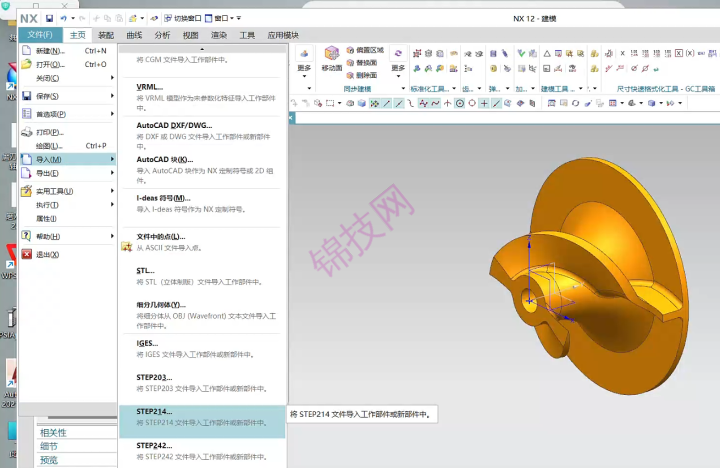
Task: Select 打印(P) in the file menu
Action: [68, 132]
